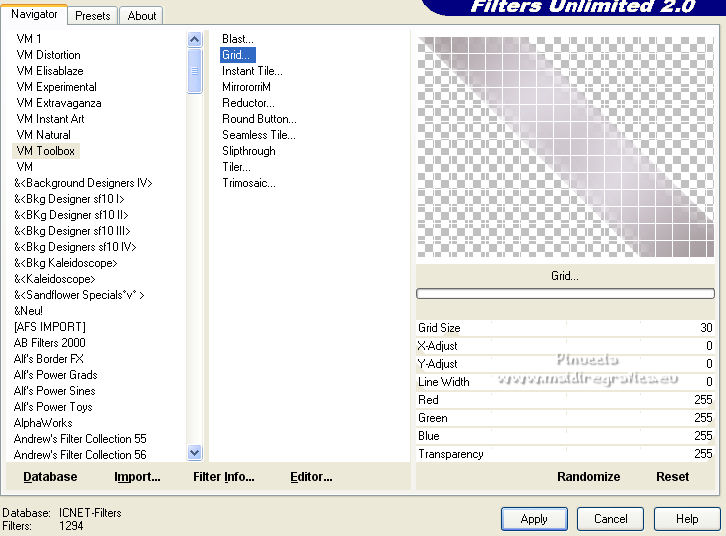Select the plain VM category

click(x=25, y=167)
